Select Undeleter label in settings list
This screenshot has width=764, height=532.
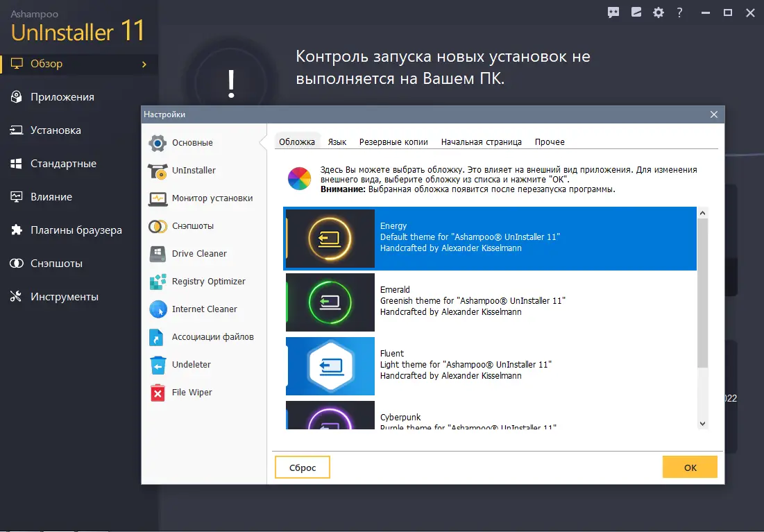pyautogui.click(x=191, y=365)
